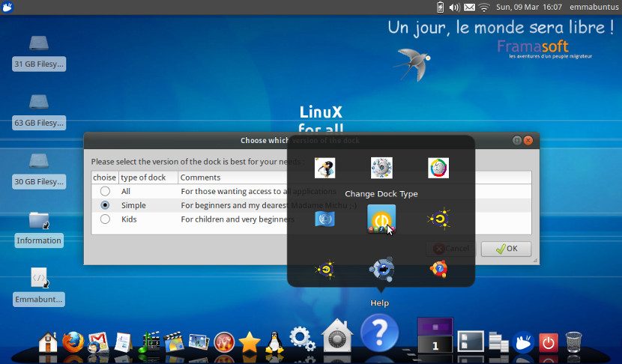The image size is (622, 364).
Task: Open the Tux penguin dock icon
Action: (x=274, y=342)
